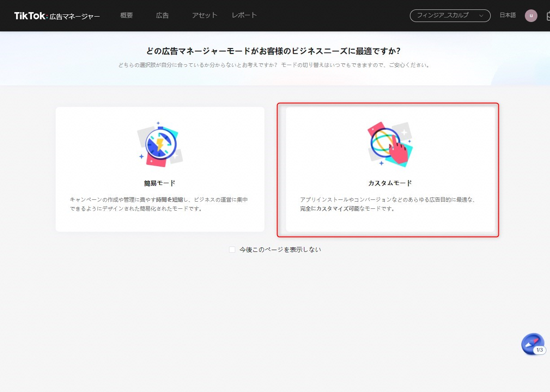Click the 1/3 step badge

[540, 350]
